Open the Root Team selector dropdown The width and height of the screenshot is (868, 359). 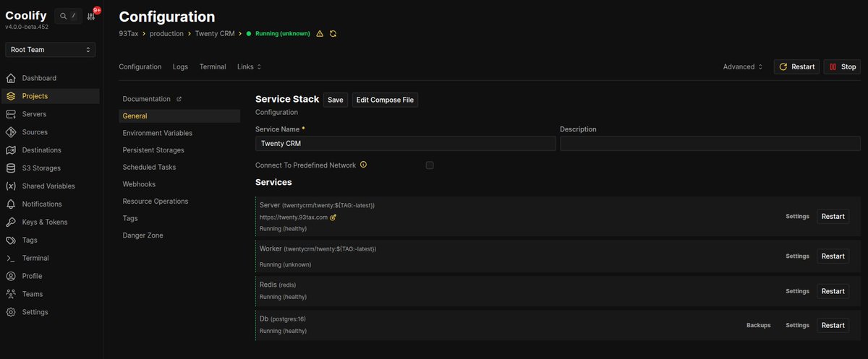[x=50, y=50]
